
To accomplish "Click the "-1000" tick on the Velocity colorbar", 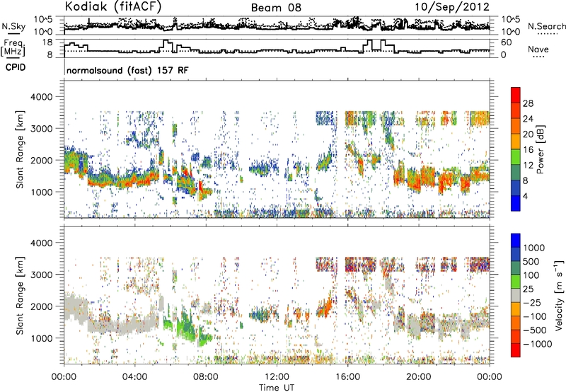I will (538, 344).
